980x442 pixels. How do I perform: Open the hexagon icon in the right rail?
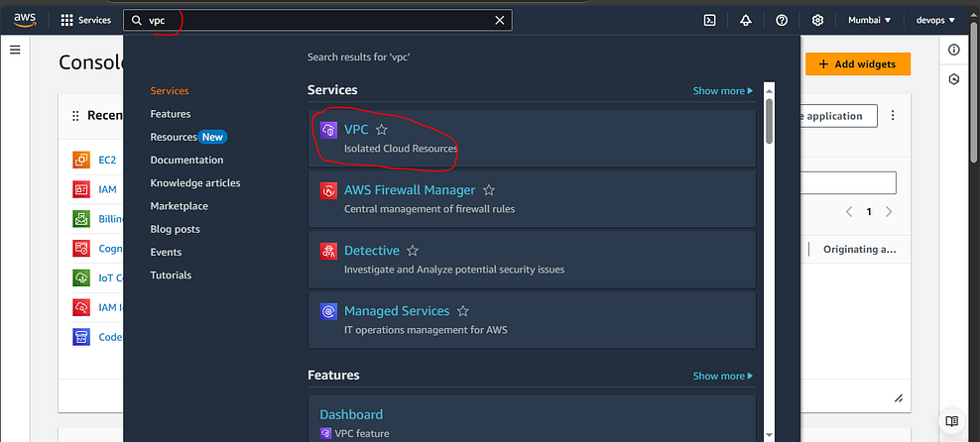(954, 79)
